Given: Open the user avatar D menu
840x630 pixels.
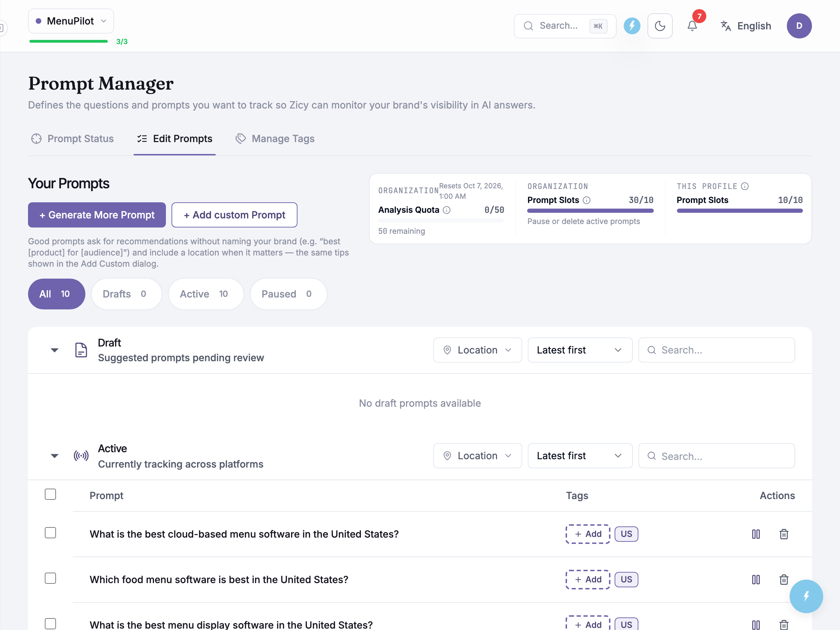Looking at the screenshot, I should [799, 26].
